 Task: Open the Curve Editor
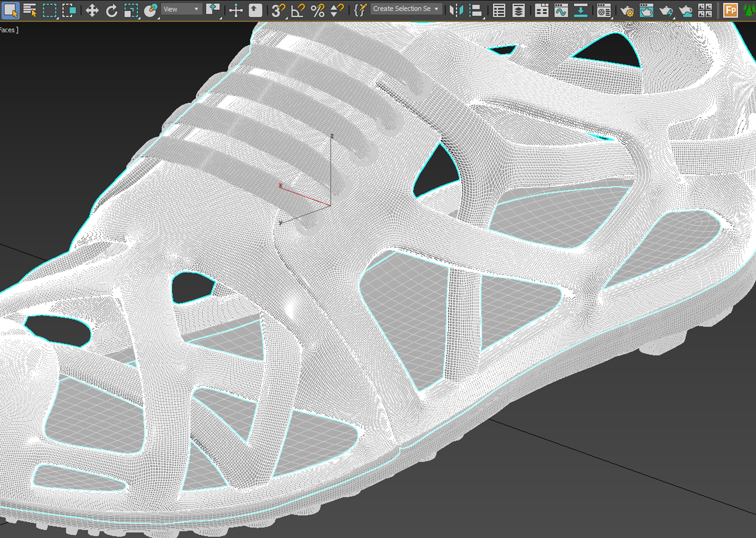561,10
